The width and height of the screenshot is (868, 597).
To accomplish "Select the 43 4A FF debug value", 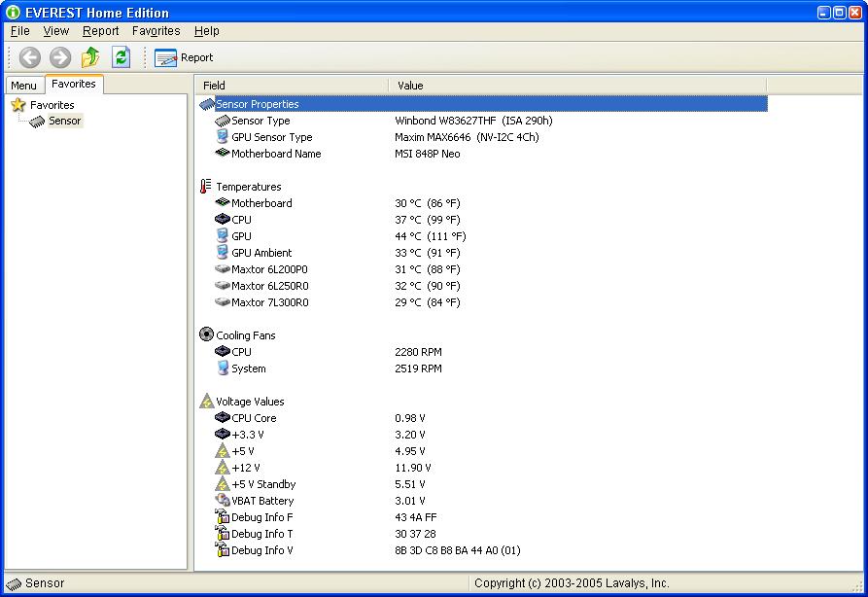I will click(416, 517).
